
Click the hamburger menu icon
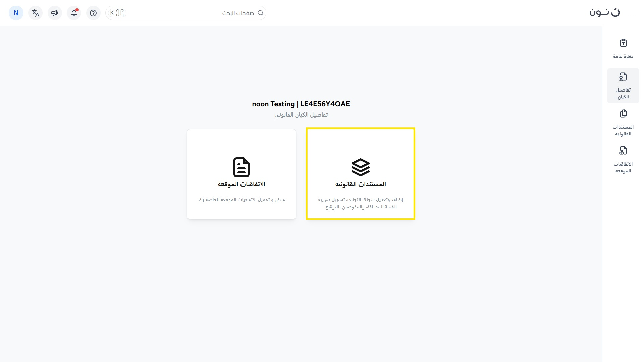[x=632, y=13]
